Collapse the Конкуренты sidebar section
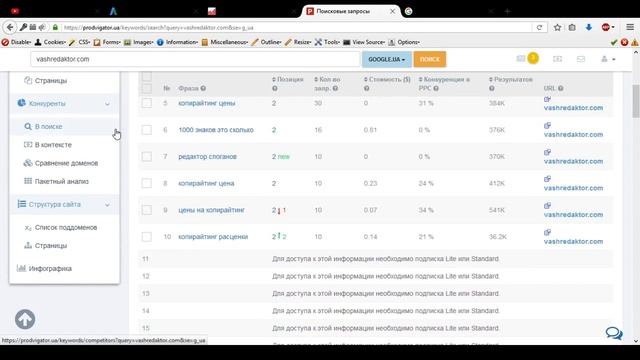The image size is (640, 360). pos(107,104)
